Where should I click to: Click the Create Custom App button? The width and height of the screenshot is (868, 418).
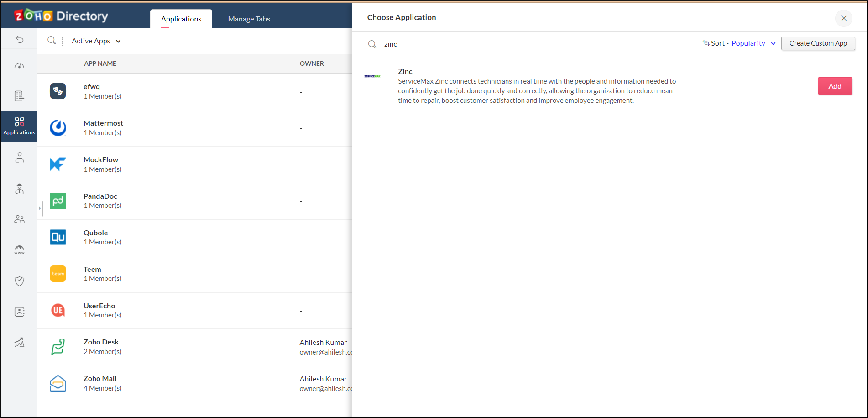[x=818, y=43]
